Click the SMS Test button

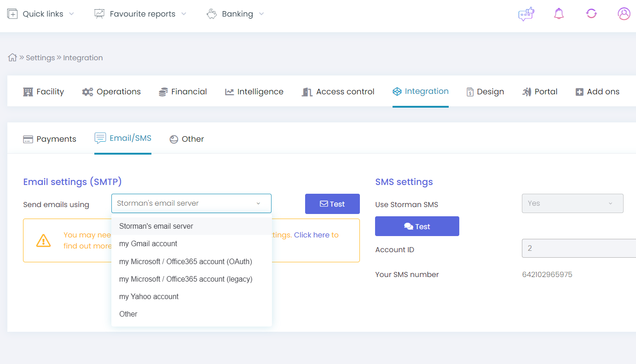(x=417, y=226)
